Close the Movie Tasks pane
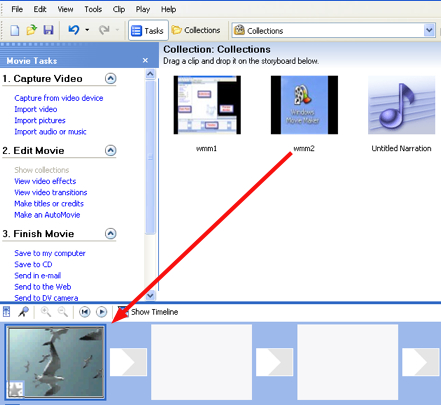Image resolution: width=441 pixels, height=405 pixels. click(145, 60)
